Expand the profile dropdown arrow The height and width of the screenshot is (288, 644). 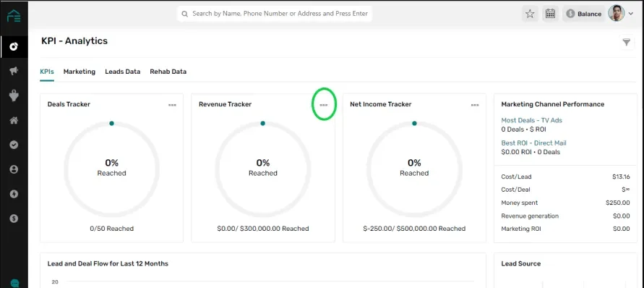pos(631,14)
